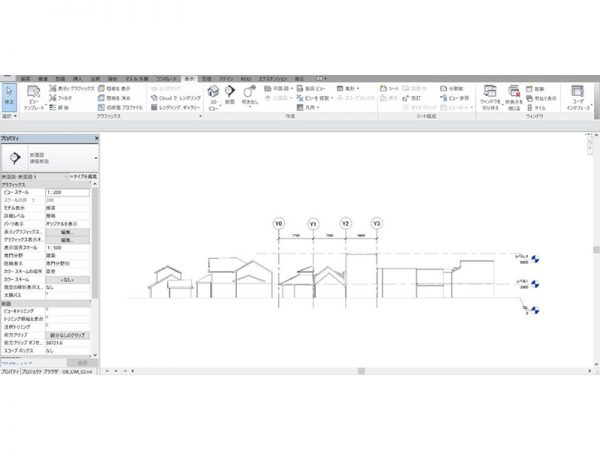Screen dimensions: 600x450
Task: Switch to the Massing & Site tab
Action: coord(136,78)
